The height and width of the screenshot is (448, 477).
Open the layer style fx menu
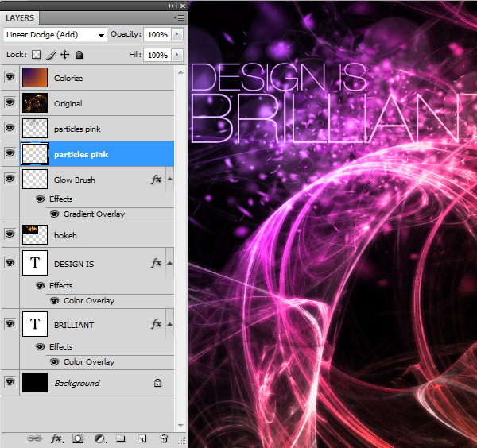pos(56,438)
